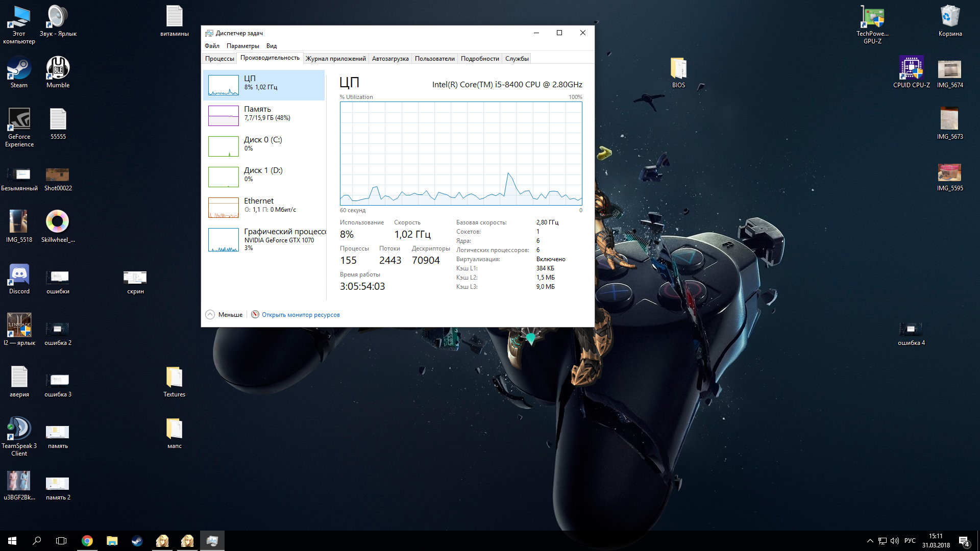
Task: Select the Память performance item
Action: tap(264, 116)
